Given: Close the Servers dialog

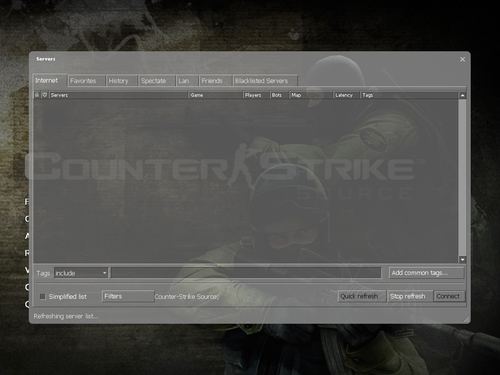Looking at the screenshot, I should [x=462, y=59].
